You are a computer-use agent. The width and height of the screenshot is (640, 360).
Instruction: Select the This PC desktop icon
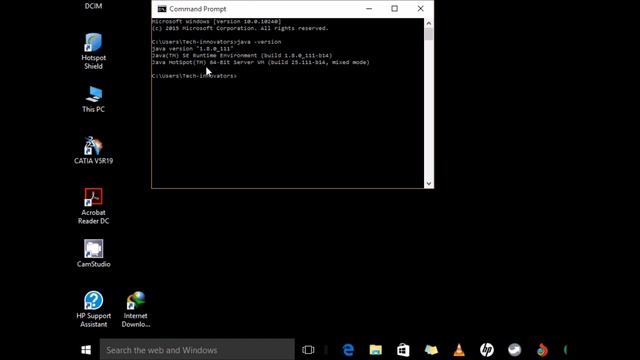[93, 99]
